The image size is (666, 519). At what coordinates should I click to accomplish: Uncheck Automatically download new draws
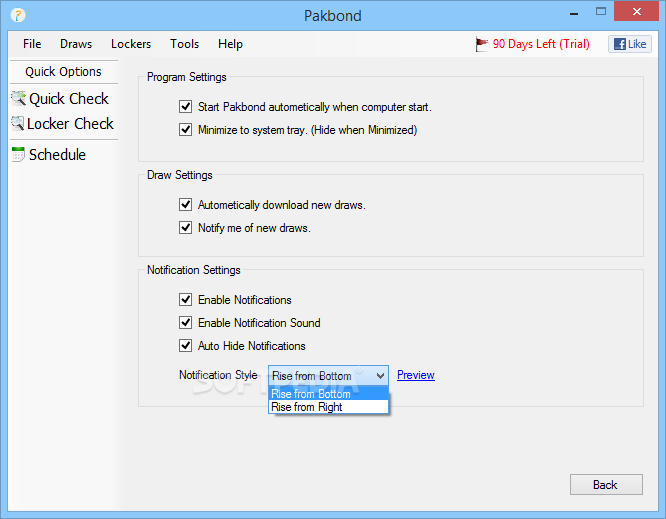click(186, 204)
